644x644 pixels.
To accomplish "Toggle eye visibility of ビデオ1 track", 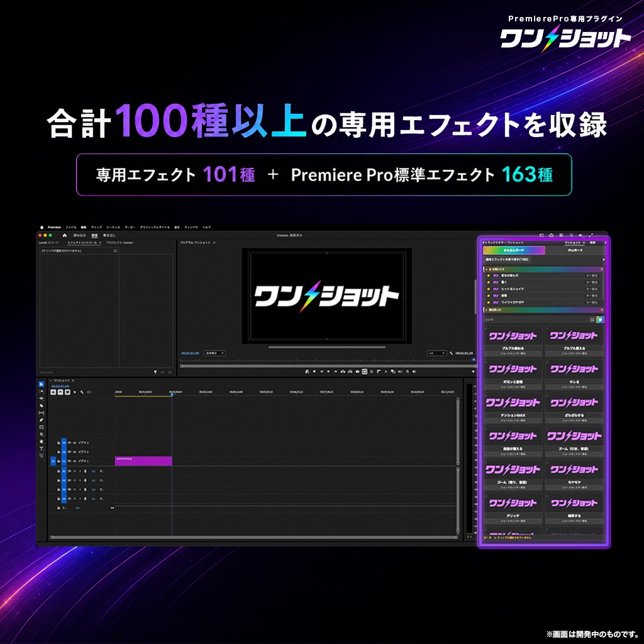I will (74, 461).
